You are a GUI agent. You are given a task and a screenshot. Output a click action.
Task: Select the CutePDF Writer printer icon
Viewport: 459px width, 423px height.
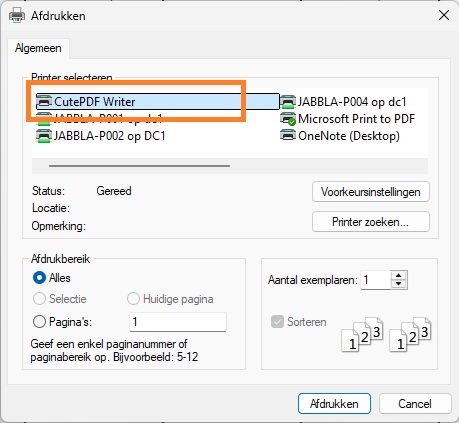coord(44,101)
